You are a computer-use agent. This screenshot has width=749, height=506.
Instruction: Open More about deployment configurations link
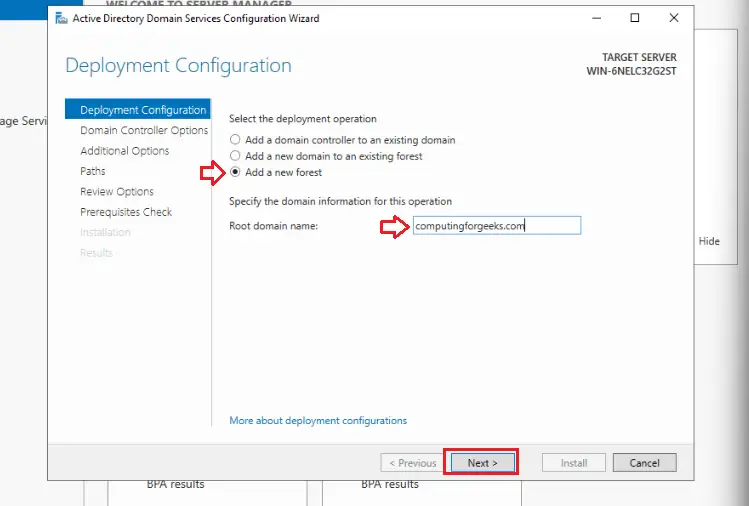pos(318,420)
